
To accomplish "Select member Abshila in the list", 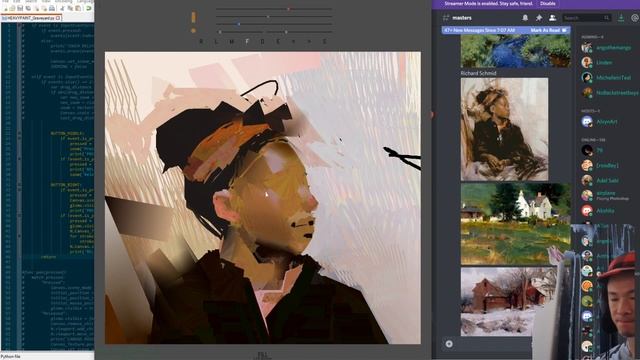I will 605,211.
